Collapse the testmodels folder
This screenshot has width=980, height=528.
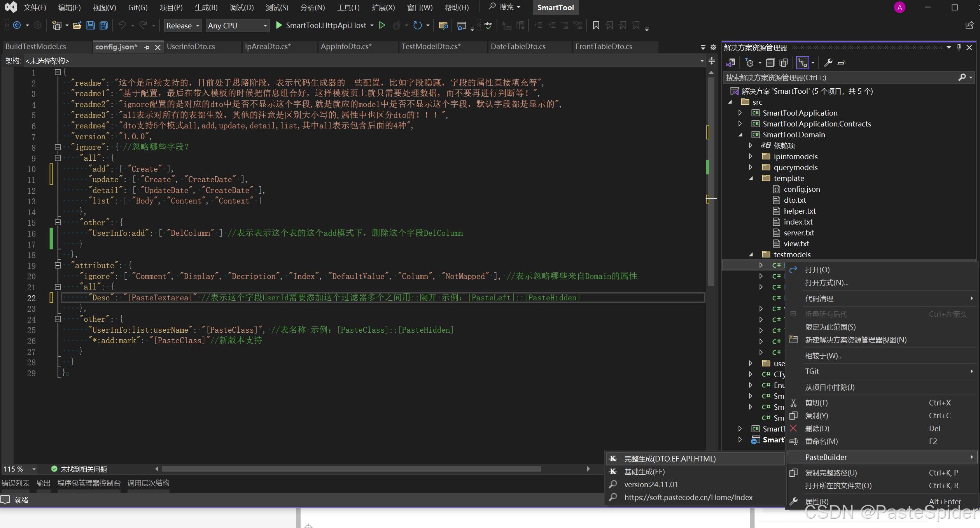coord(751,254)
